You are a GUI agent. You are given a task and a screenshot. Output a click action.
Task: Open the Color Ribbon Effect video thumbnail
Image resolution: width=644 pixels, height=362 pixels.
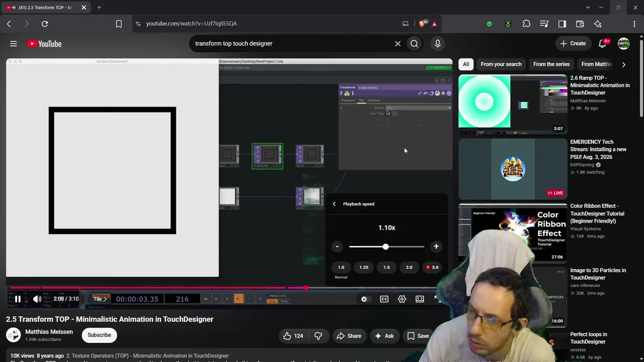[x=513, y=233]
